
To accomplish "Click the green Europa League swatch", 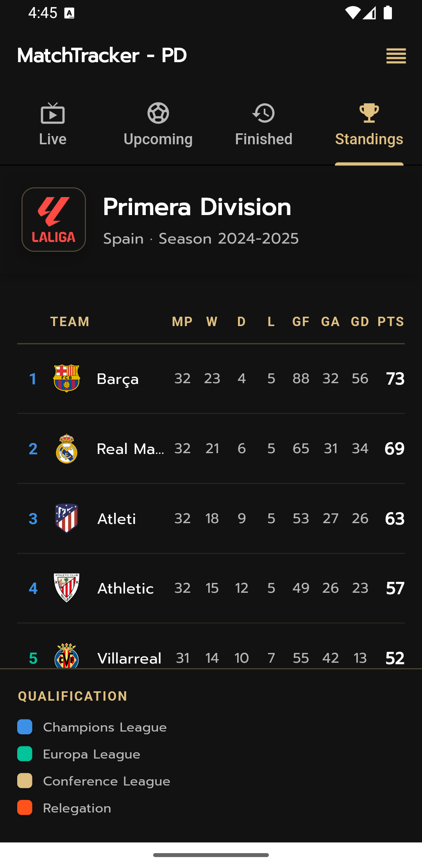I will (x=25, y=754).
